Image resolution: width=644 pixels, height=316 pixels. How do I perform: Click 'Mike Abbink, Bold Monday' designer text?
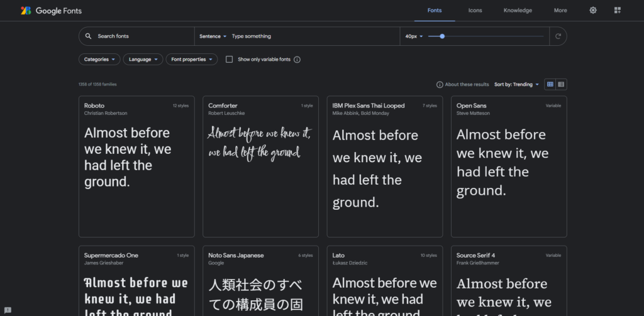[x=360, y=113]
